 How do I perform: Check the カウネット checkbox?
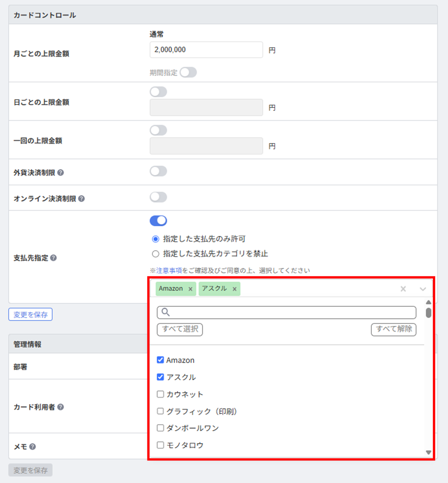click(160, 394)
